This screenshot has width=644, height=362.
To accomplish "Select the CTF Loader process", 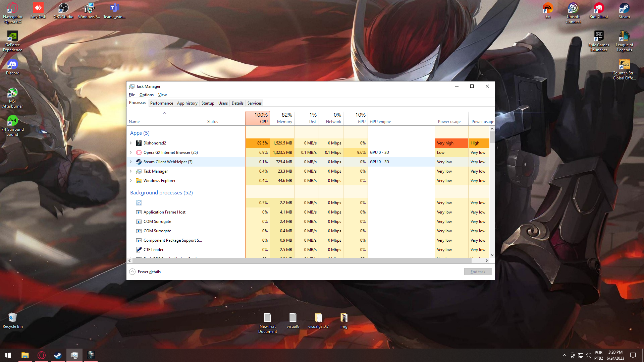I will (x=308, y=250).
